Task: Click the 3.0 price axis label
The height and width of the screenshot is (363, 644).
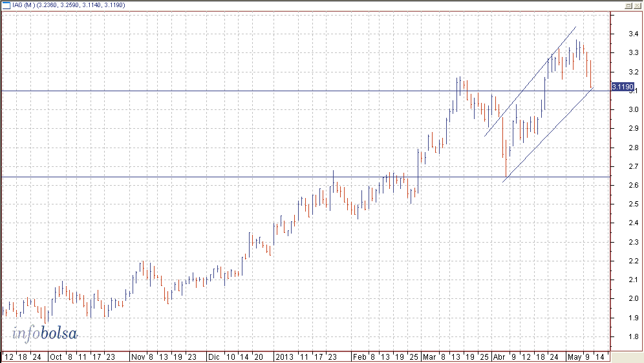Action: click(633, 109)
